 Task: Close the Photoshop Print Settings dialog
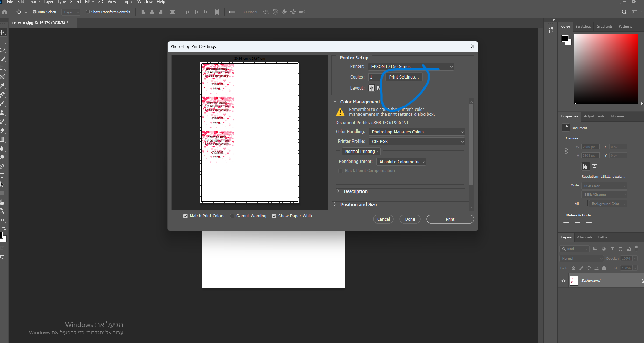pos(473,46)
